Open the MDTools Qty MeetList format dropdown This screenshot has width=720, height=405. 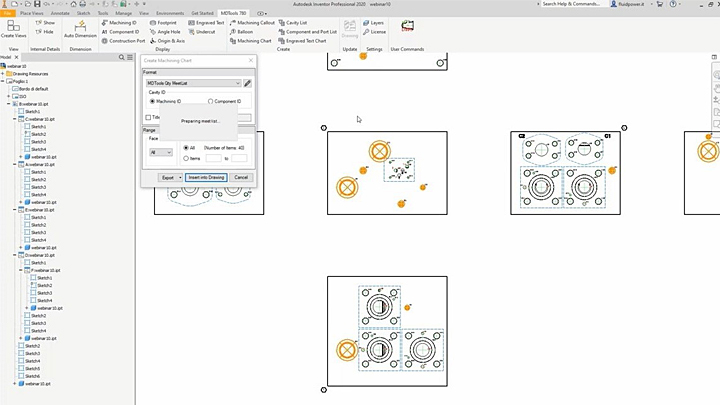click(193, 83)
